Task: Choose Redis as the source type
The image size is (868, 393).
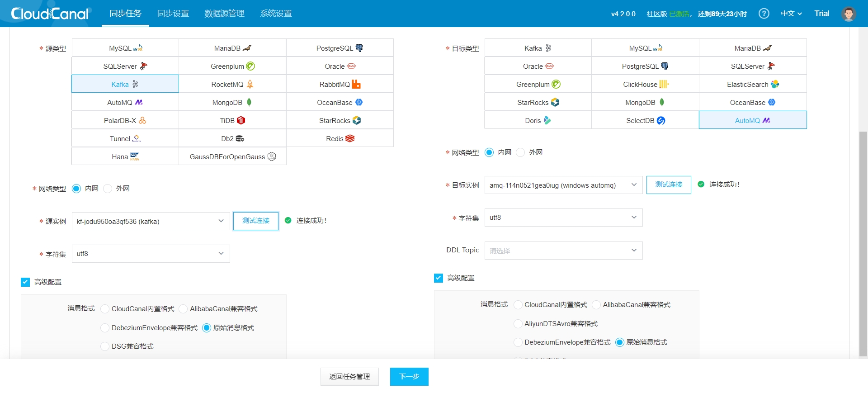Action: pos(340,138)
